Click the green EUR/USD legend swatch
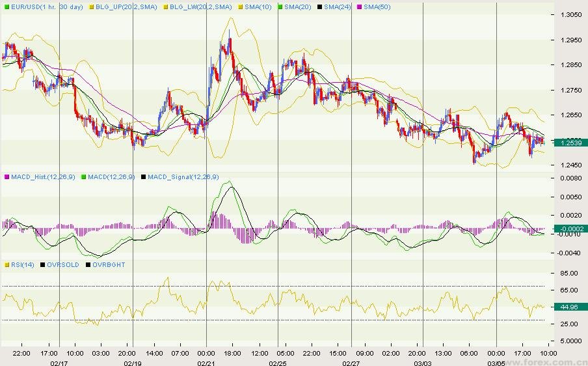Screen dimensions: 588x366 click(7, 7)
